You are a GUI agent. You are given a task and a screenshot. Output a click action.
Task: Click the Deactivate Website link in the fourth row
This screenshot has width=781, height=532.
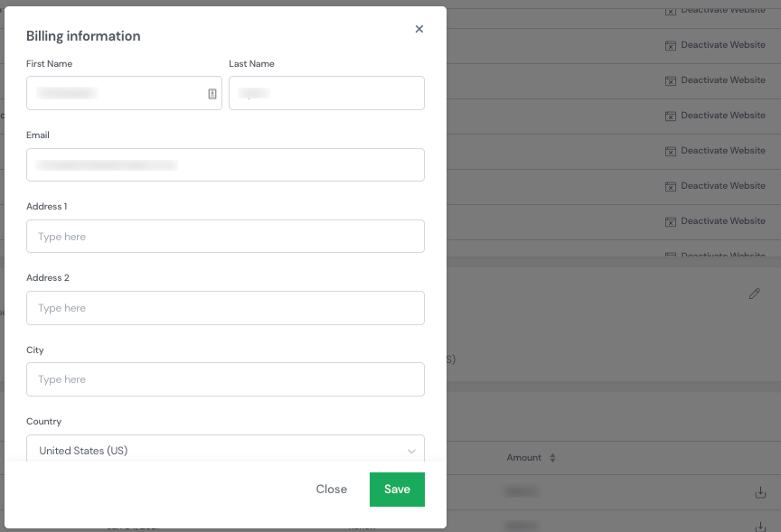coord(722,115)
